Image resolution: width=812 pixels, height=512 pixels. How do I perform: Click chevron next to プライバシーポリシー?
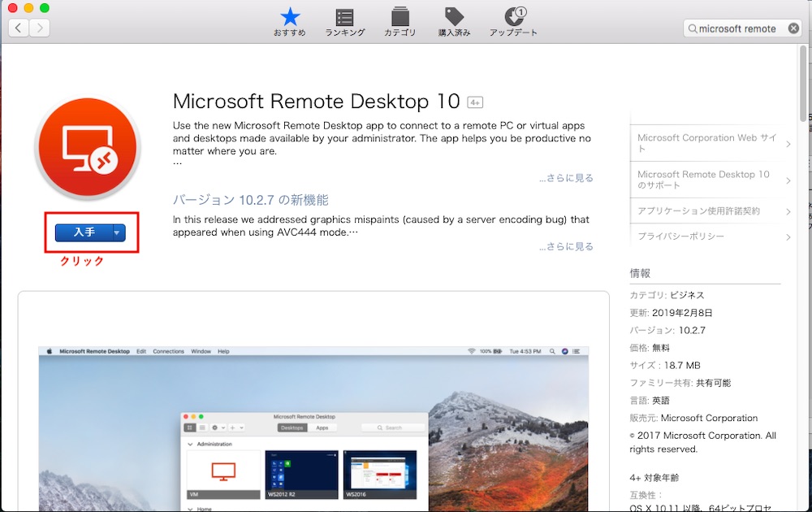[788, 236]
